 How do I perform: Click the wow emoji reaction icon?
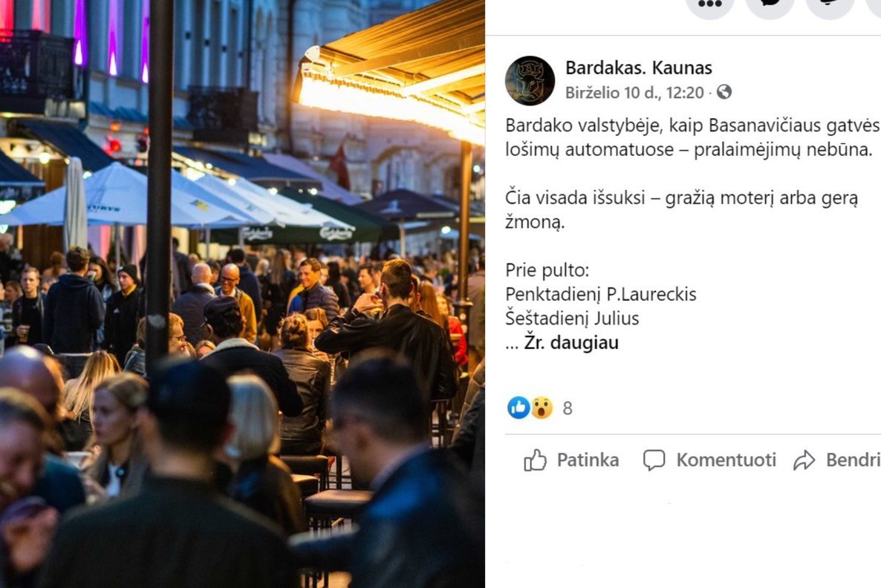[542, 408]
